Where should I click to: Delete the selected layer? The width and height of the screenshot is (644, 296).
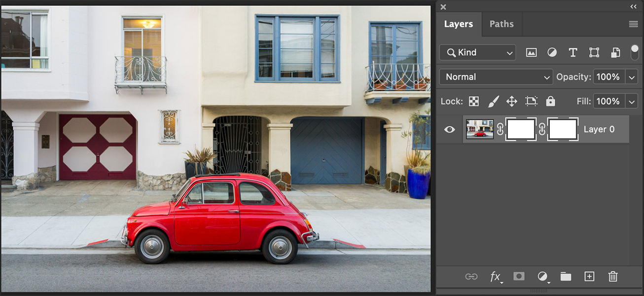(x=612, y=277)
